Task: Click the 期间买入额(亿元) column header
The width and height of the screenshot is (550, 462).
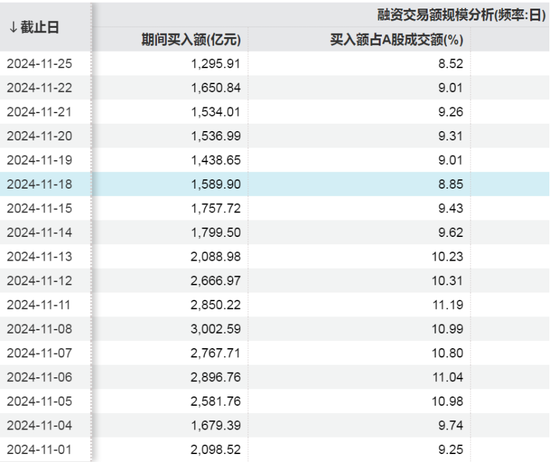Action: [191, 40]
